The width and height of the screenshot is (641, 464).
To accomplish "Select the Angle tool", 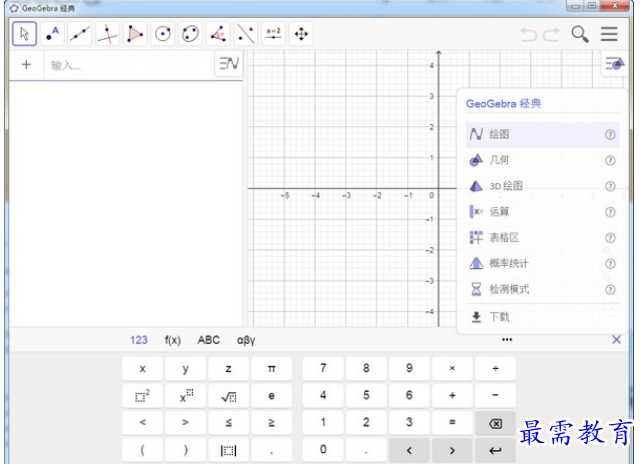I will [x=218, y=34].
